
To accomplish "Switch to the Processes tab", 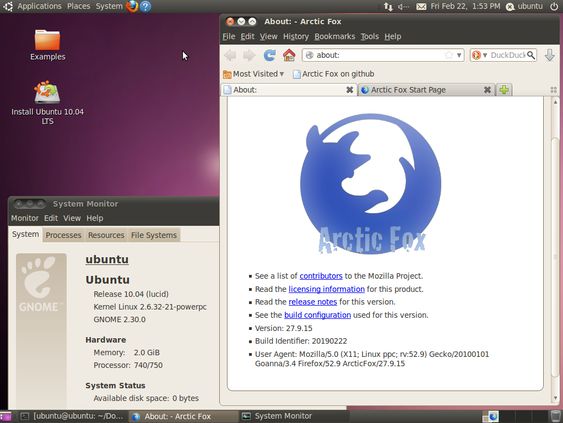I will 63,235.
